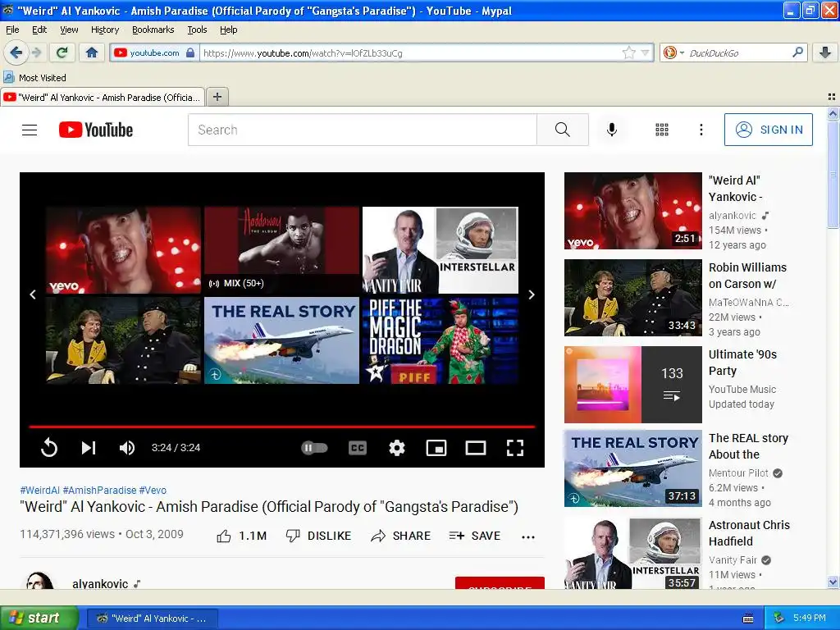Viewport: 840px width, 630px height.
Task: Toggle closed captions CC button
Action: pyautogui.click(x=358, y=447)
